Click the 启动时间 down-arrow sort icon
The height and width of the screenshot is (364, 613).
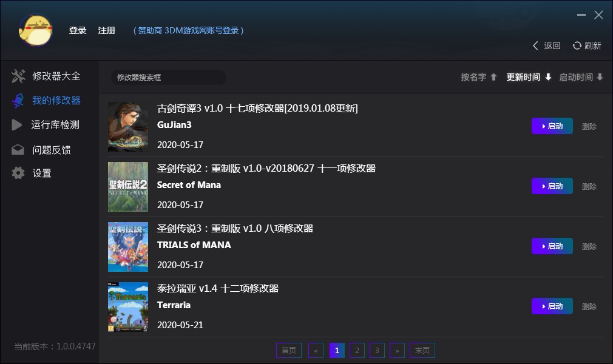click(x=600, y=77)
